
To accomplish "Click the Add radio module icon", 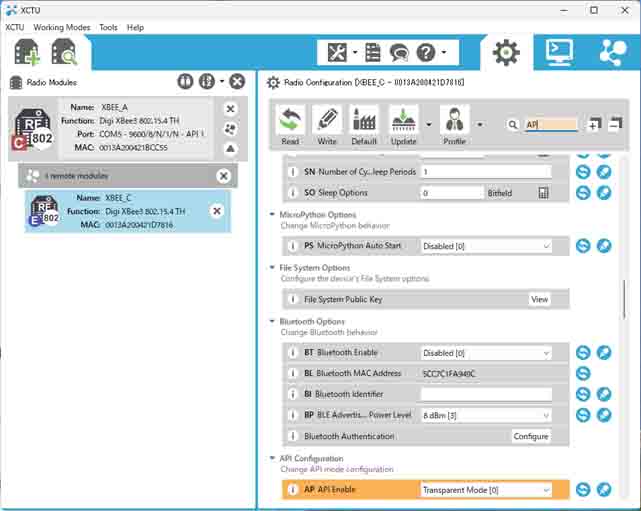I will click(x=27, y=52).
